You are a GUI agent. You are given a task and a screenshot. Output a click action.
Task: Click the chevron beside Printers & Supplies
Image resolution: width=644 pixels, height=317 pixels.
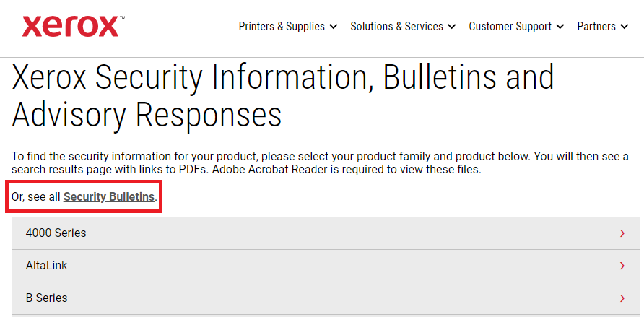(x=334, y=27)
